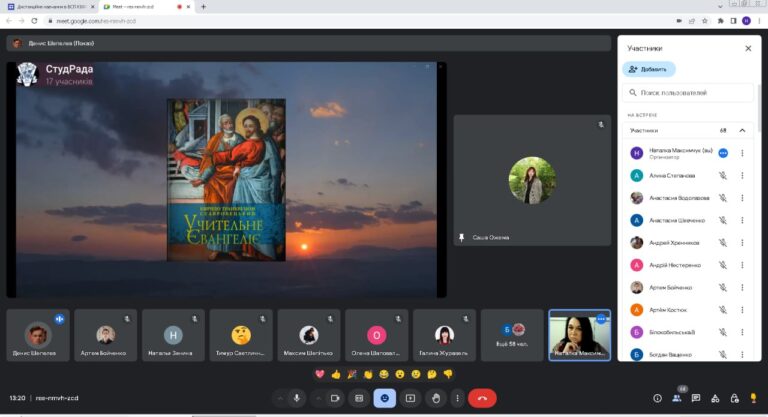Click the present screen button
The height and width of the screenshot is (417, 768).
tap(410, 398)
